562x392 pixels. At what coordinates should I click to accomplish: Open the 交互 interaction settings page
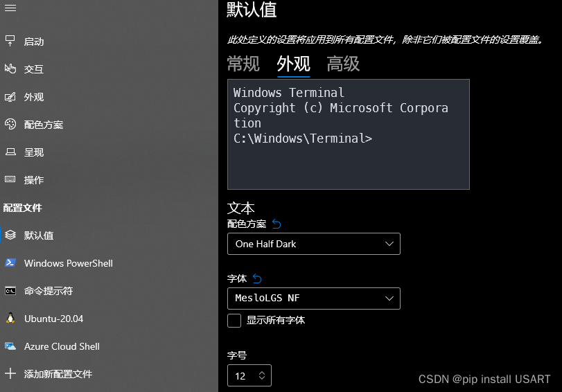pos(34,69)
